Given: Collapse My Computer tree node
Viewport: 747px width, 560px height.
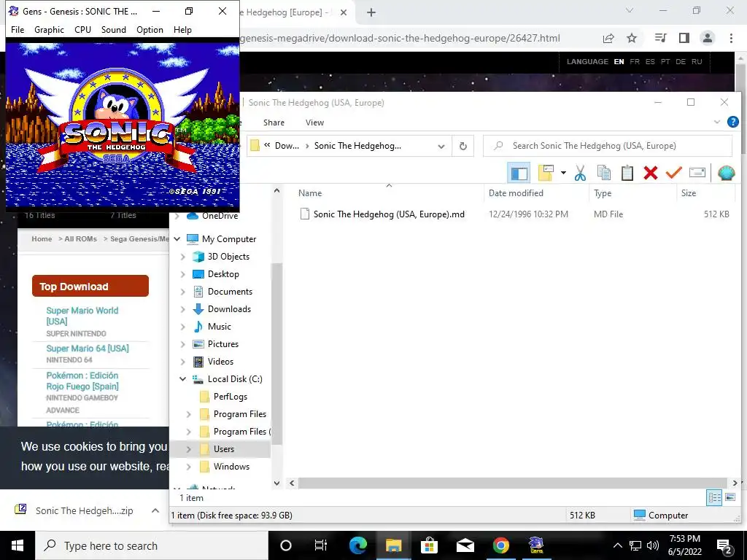Looking at the screenshot, I should (x=177, y=238).
